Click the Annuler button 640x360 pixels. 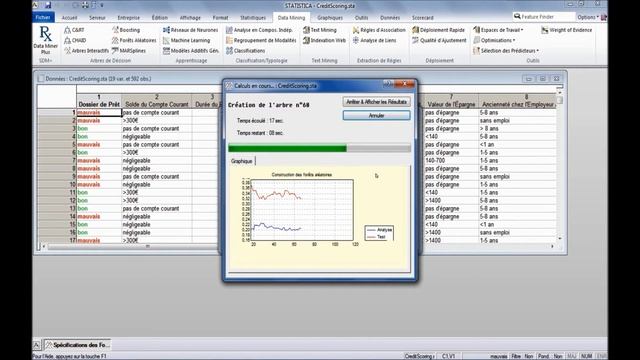(x=376, y=116)
